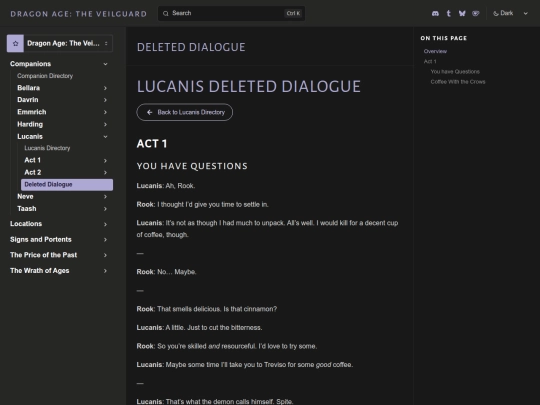
Task: Collapse the Lucanis chevron
Action: [x=105, y=137]
